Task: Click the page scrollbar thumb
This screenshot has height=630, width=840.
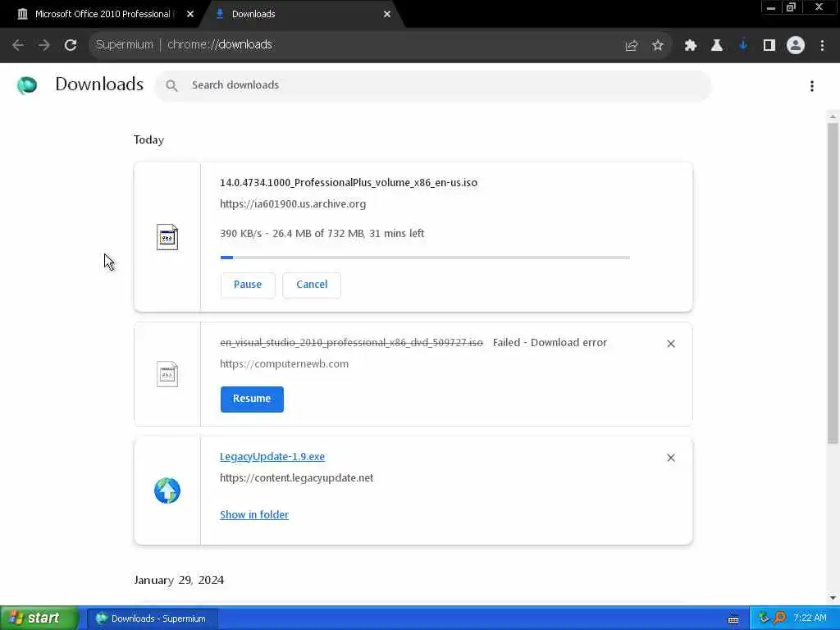Action: [833, 283]
